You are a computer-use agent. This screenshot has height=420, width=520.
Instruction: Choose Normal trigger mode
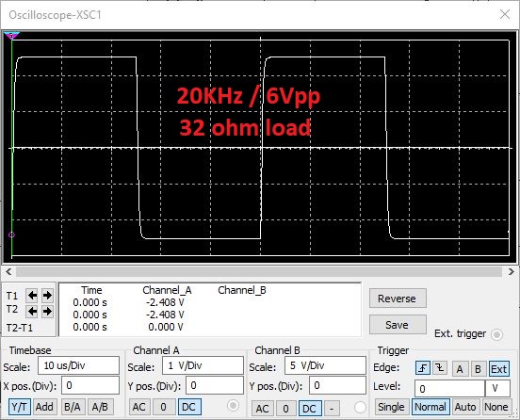[x=431, y=407]
